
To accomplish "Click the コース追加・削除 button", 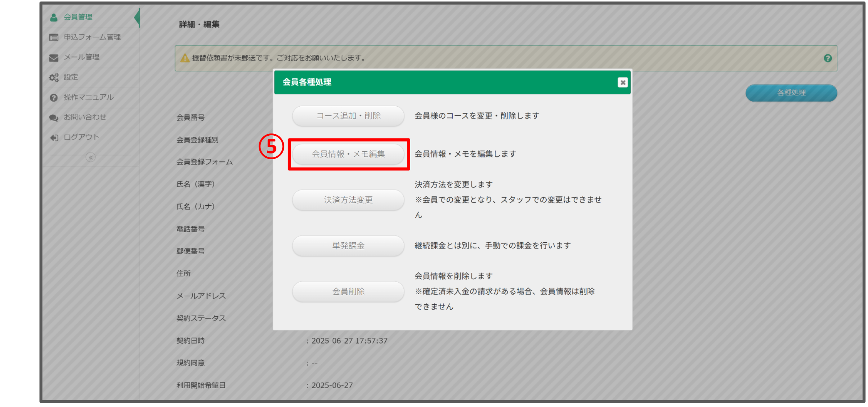I will point(348,116).
